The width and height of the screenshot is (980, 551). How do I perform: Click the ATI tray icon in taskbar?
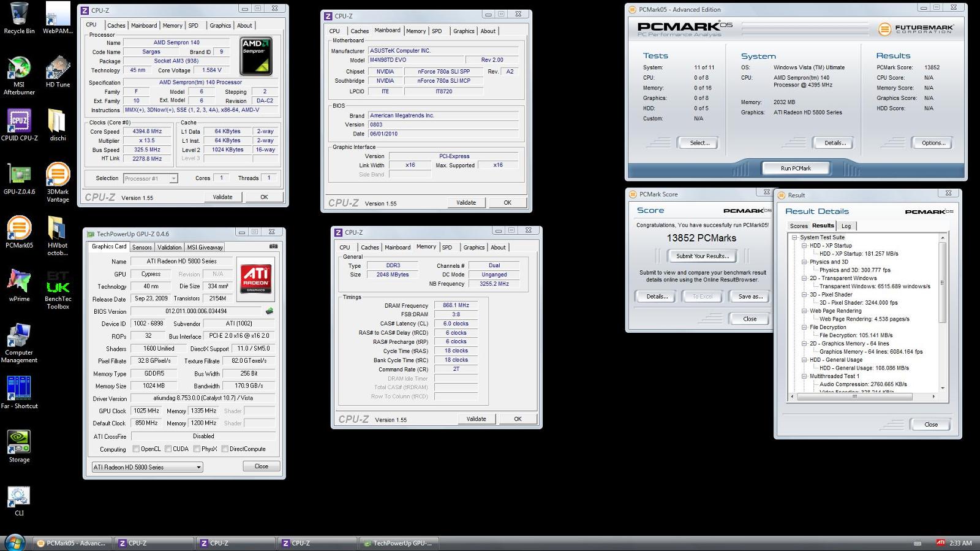[x=940, y=543]
